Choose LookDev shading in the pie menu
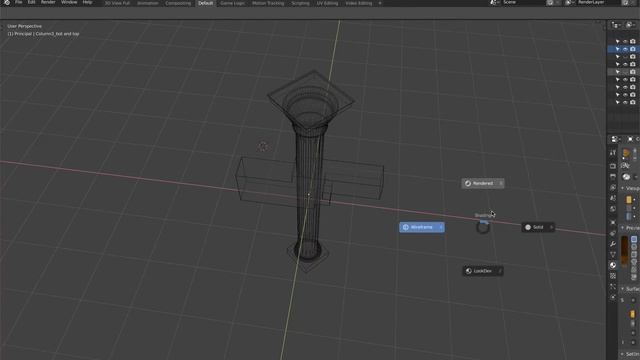This screenshot has height=360, width=640. click(483, 271)
